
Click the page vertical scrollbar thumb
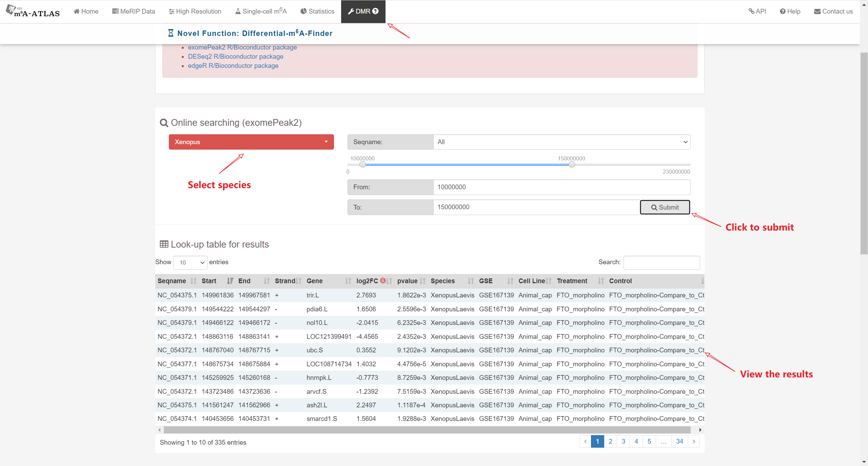tap(864, 153)
